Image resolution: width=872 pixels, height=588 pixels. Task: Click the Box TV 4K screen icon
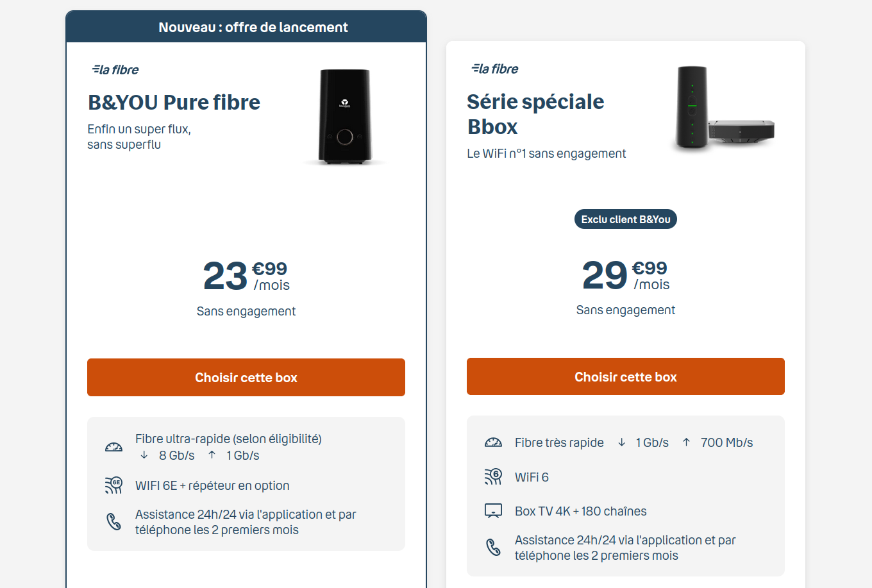pyautogui.click(x=493, y=511)
